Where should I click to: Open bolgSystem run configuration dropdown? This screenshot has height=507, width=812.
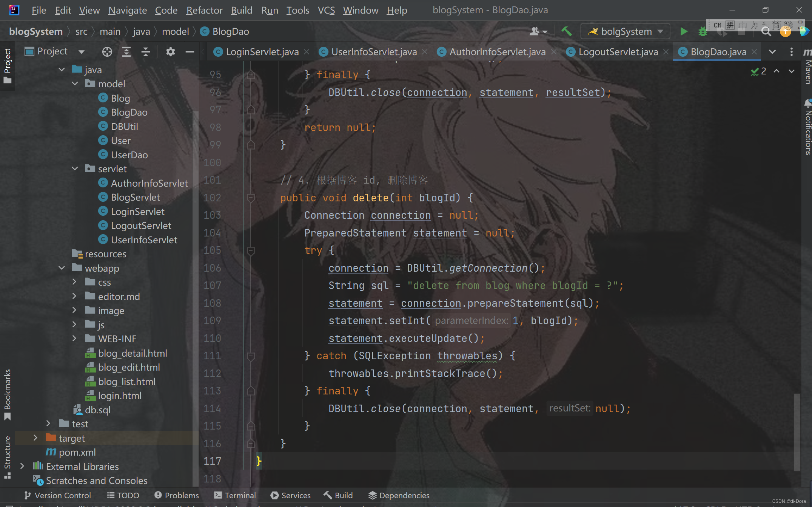point(626,31)
